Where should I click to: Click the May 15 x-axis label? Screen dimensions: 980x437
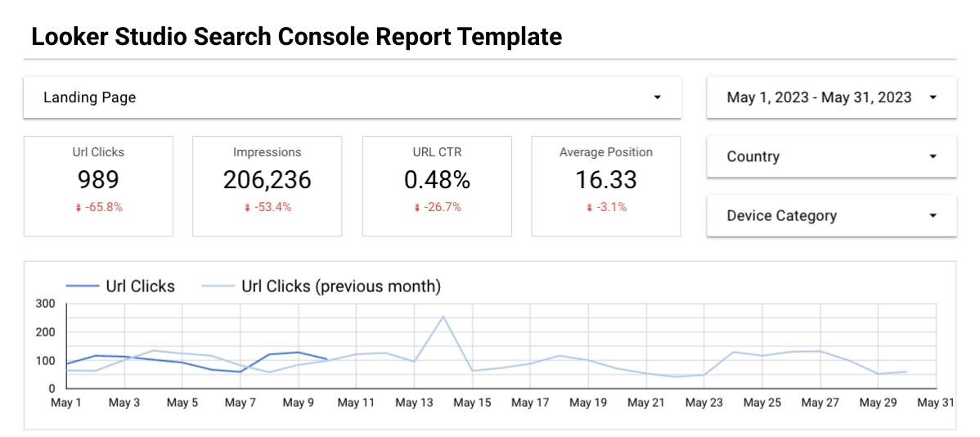[x=472, y=403]
